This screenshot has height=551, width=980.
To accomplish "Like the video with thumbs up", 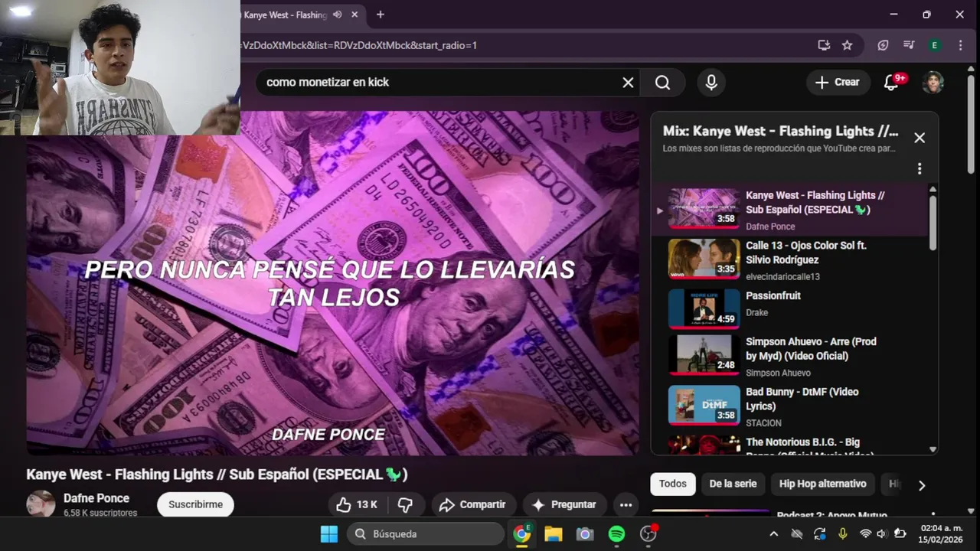I will pos(357,504).
